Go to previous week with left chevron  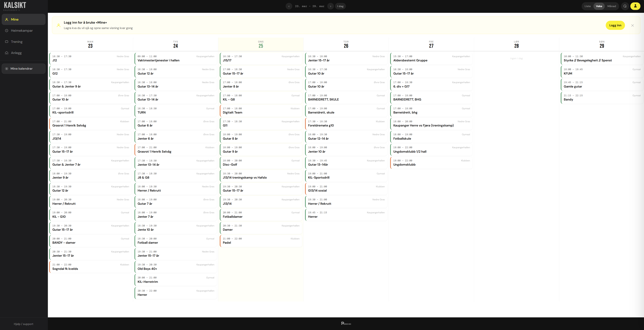289,6
